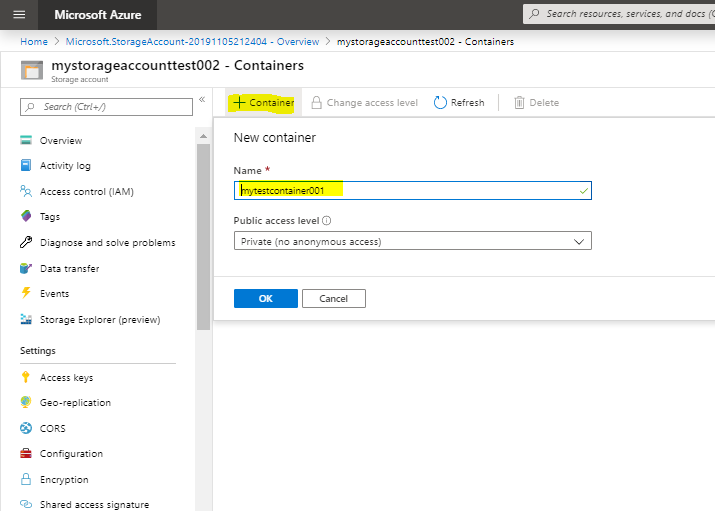Click the Activity log icon
Viewport: 715px width, 511px height.
pyautogui.click(x=26, y=166)
